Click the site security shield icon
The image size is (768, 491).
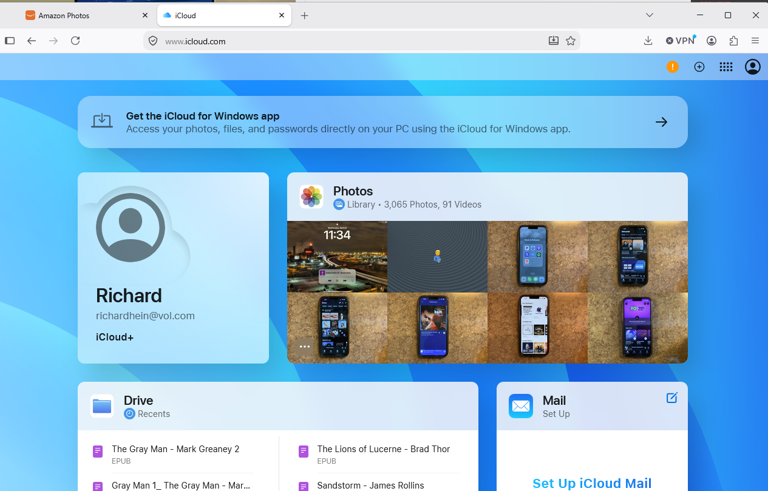pos(153,41)
